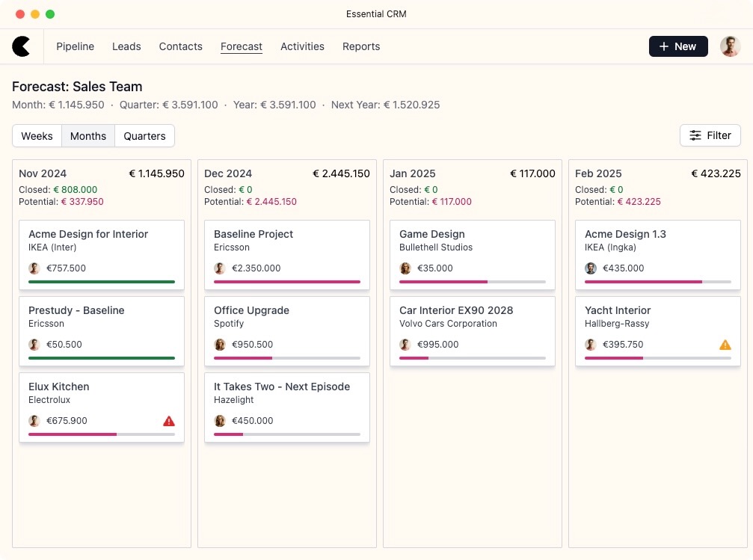
Task: Switch to the Quarters view
Action: tap(144, 136)
